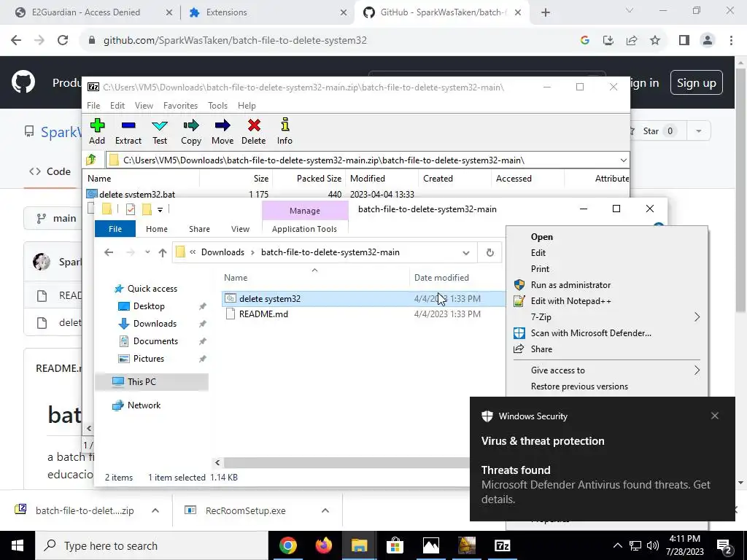Open the Favorites menu in 7-Zip
Screen dimensions: 747x560
pos(180,106)
